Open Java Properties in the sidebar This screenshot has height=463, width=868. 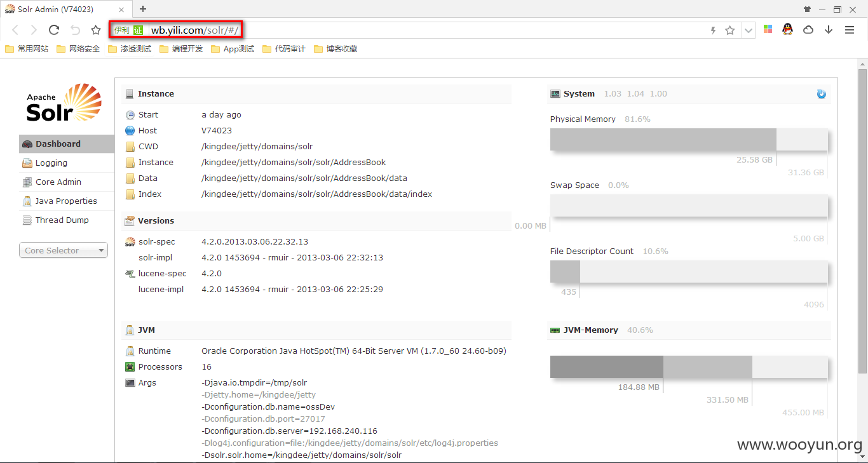tap(66, 201)
